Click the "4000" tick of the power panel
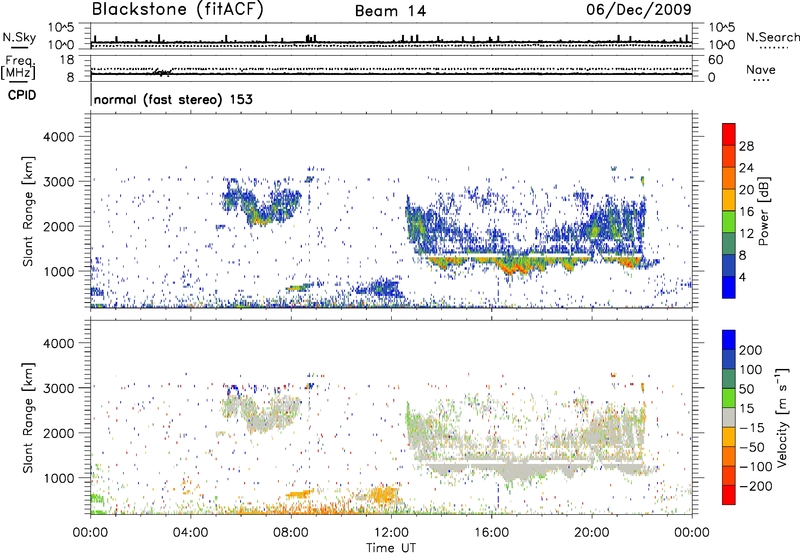The height and width of the screenshot is (554, 800). point(58,137)
